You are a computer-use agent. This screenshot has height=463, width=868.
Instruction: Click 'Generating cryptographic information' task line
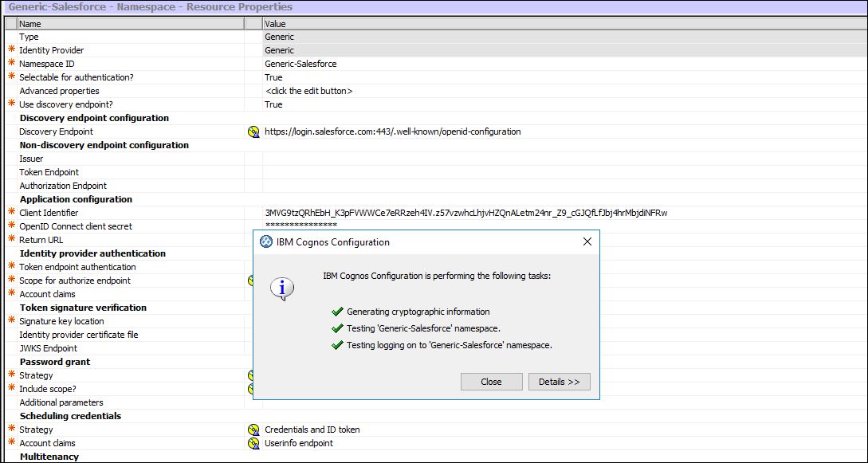(418, 312)
